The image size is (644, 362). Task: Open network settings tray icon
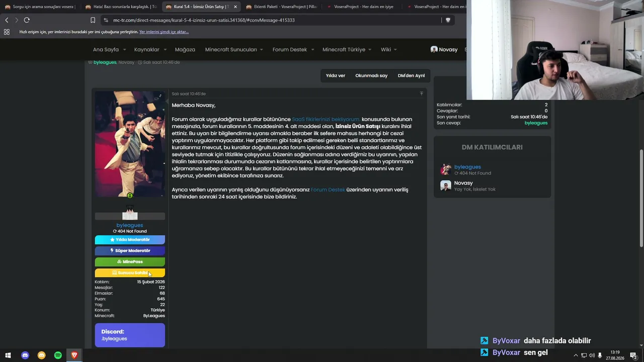coord(584,355)
